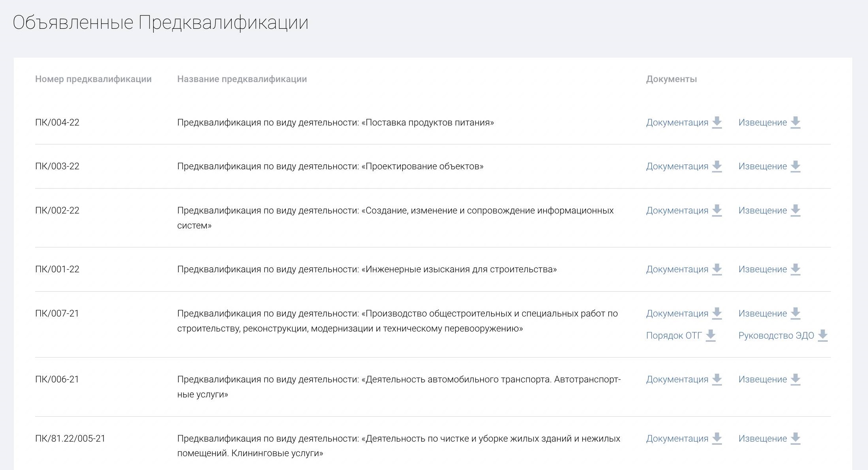Click Извещение download icon for ПК/001-22
Image resolution: width=868 pixels, height=470 pixels.
coord(795,270)
